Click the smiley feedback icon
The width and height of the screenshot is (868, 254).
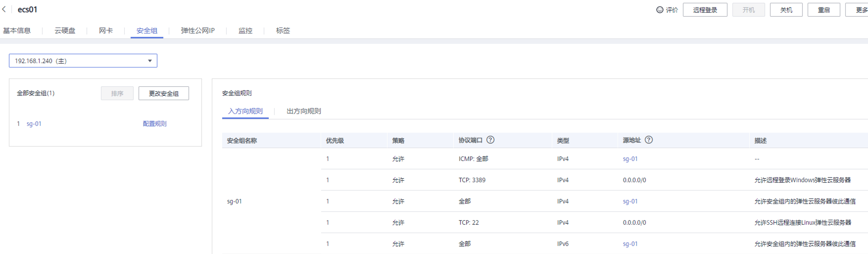(659, 10)
